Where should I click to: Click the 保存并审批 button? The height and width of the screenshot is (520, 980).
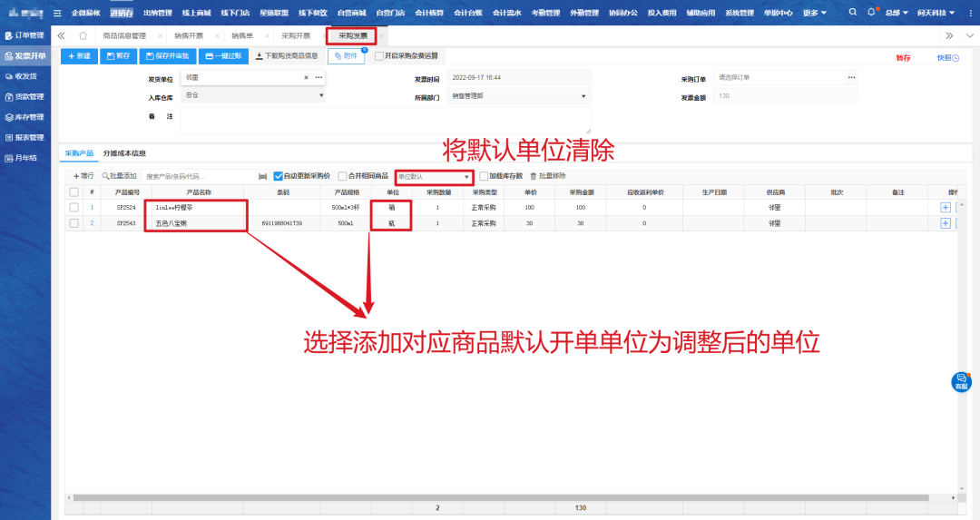[x=167, y=56]
